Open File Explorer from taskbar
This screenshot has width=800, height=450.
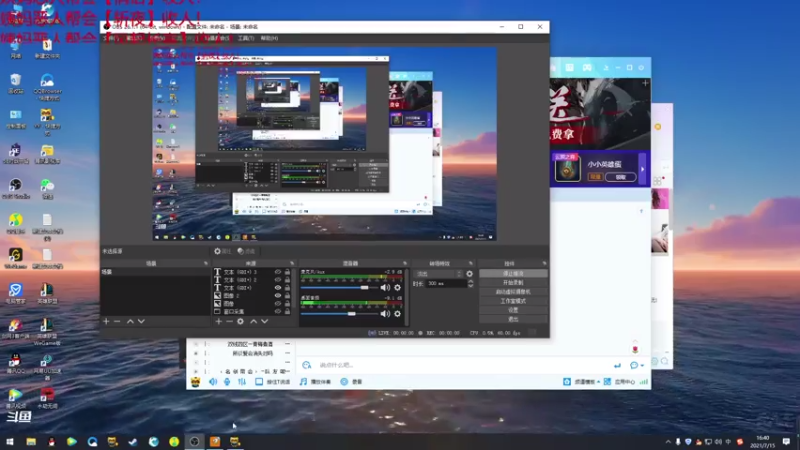(x=31, y=442)
